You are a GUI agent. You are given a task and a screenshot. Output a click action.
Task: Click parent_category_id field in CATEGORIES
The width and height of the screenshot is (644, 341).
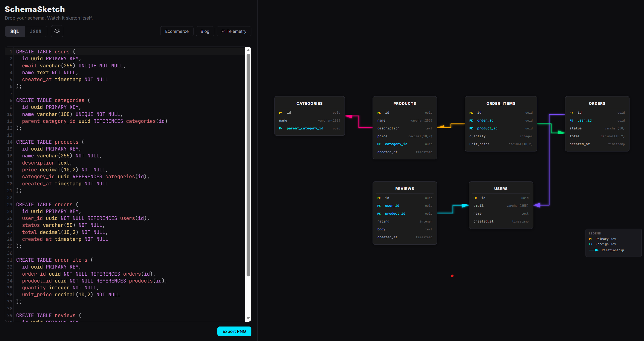pos(310,128)
